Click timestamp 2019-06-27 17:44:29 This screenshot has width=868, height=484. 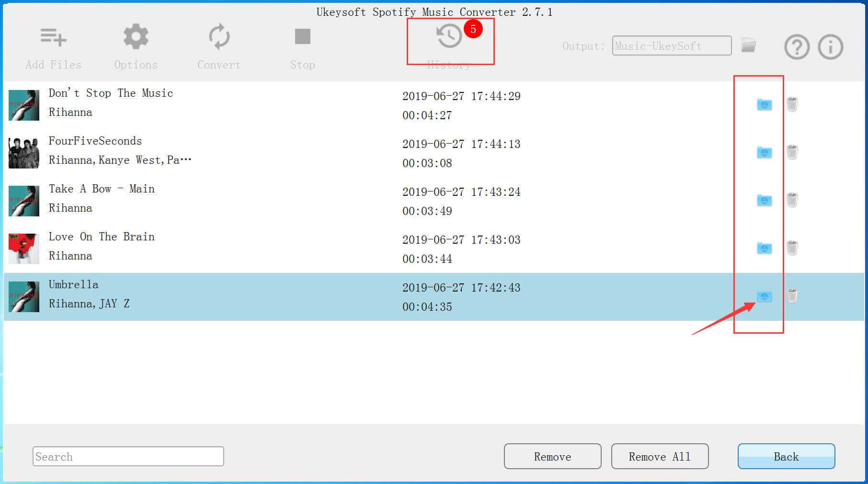461,96
